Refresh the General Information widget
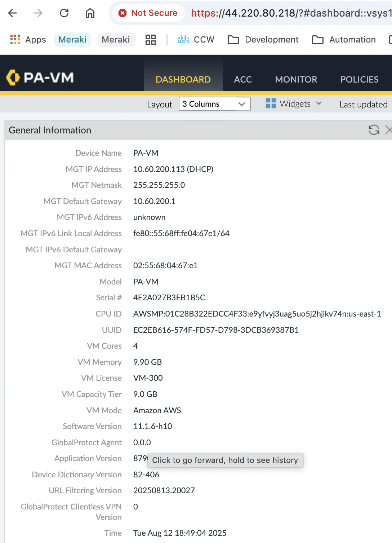Viewport: 392px width, 543px height. click(x=374, y=130)
